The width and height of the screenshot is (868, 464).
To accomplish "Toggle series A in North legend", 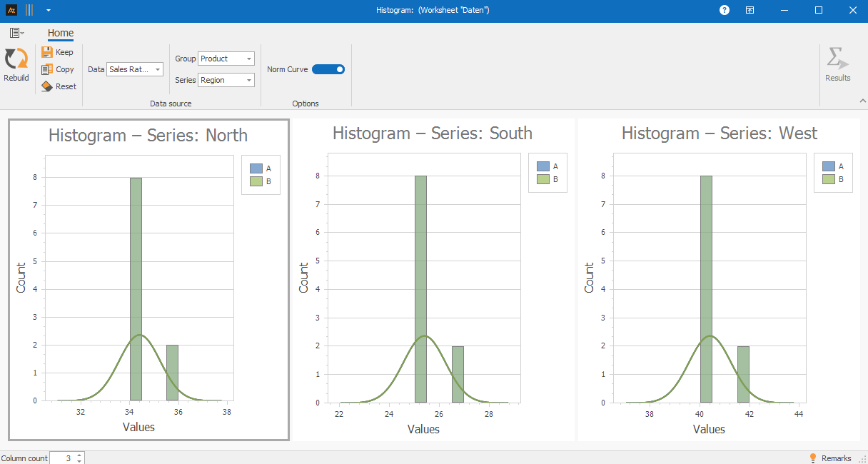I will coord(256,168).
